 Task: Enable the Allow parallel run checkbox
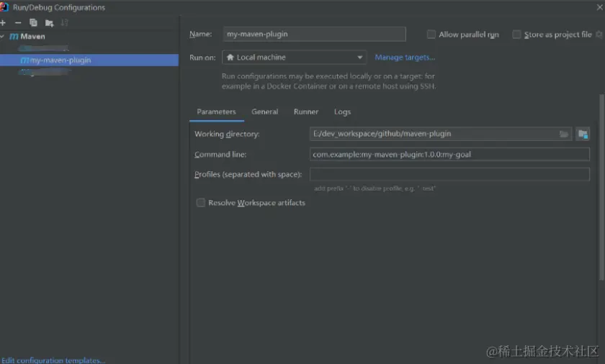[431, 35]
